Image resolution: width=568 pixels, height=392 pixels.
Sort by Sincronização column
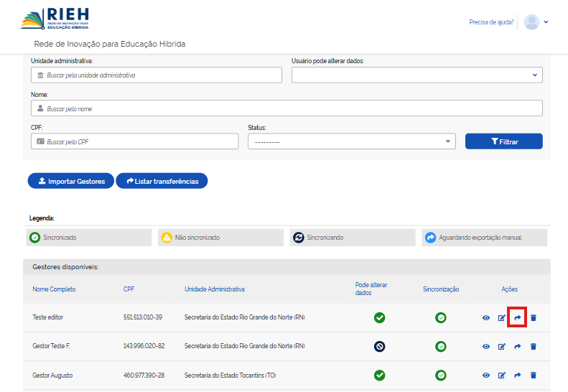click(441, 289)
